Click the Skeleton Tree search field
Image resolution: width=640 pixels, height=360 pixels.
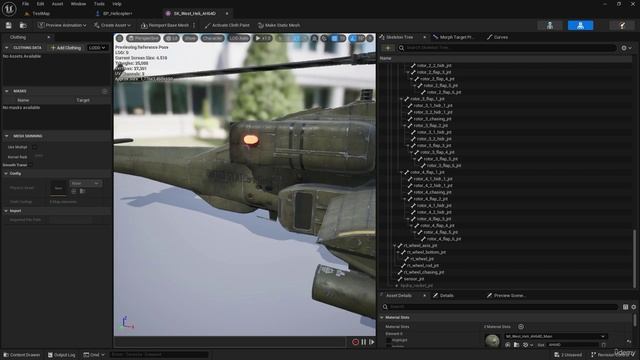pyautogui.click(x=507, y=48)
